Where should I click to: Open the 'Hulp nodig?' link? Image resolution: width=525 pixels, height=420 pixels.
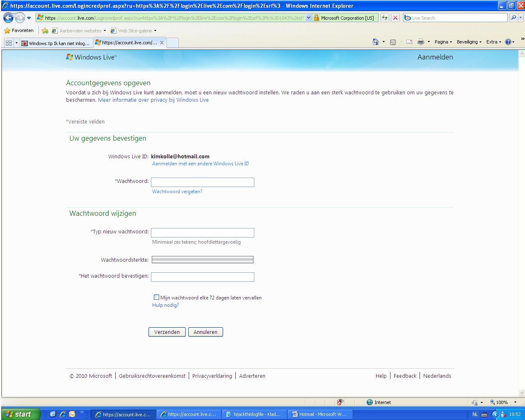(166, 305)
